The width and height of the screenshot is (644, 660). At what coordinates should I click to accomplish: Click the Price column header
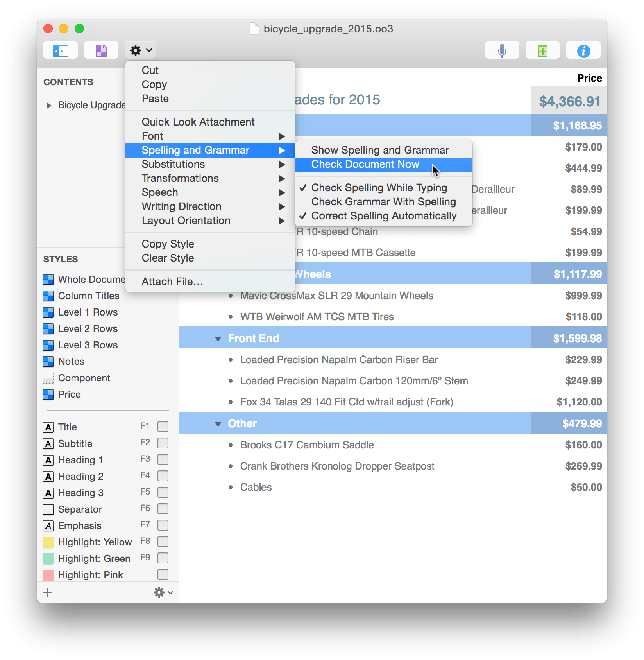589,78
